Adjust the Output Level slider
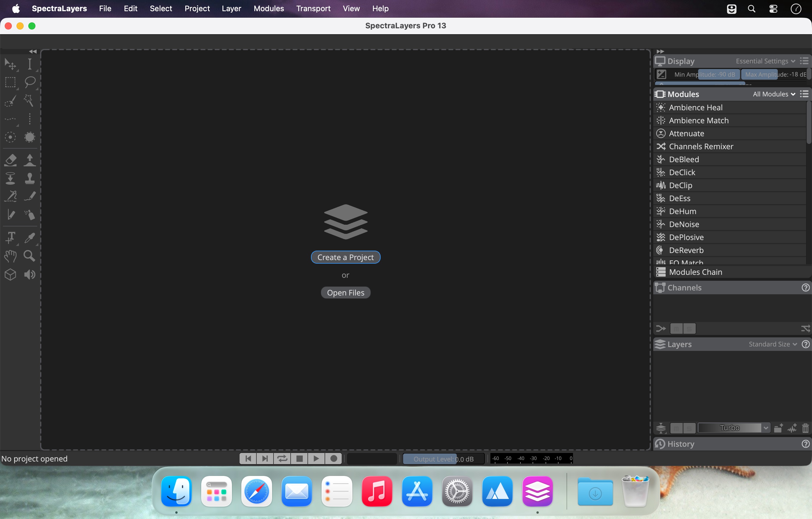Screen dimensions: 812x519 pyautogui.click(x=444, y=459)
